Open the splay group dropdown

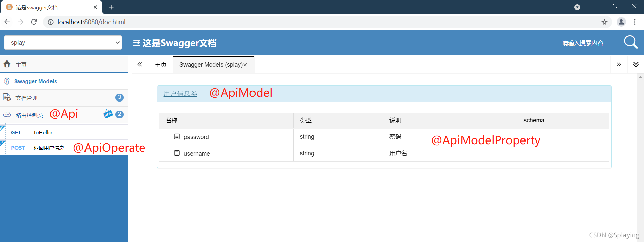click(x=63, y=43)
